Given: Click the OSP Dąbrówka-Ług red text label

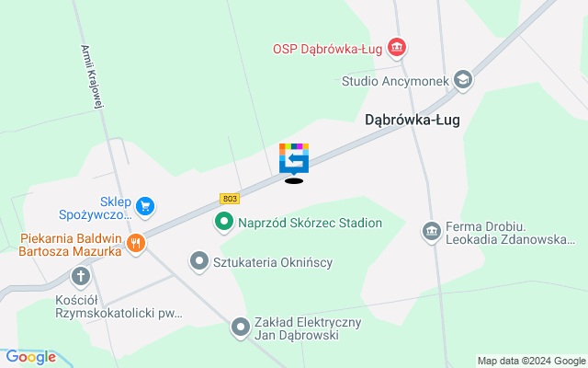Looking at the screenshot, I should coord(327,49).
